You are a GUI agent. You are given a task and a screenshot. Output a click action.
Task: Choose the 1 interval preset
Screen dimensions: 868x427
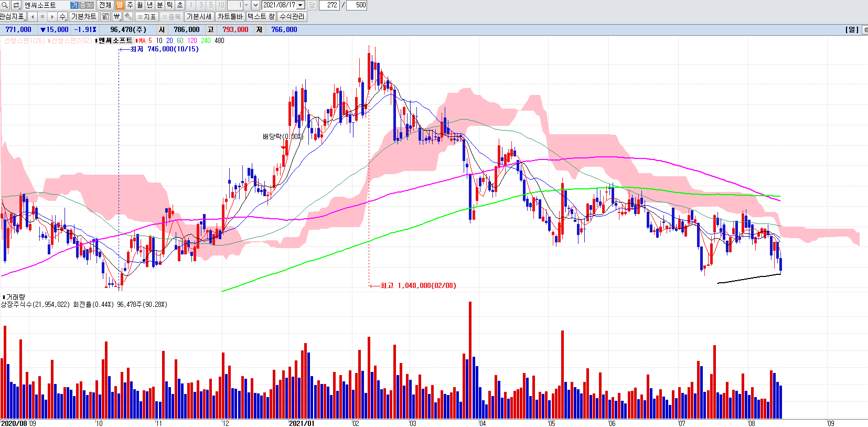coord(191,5)
